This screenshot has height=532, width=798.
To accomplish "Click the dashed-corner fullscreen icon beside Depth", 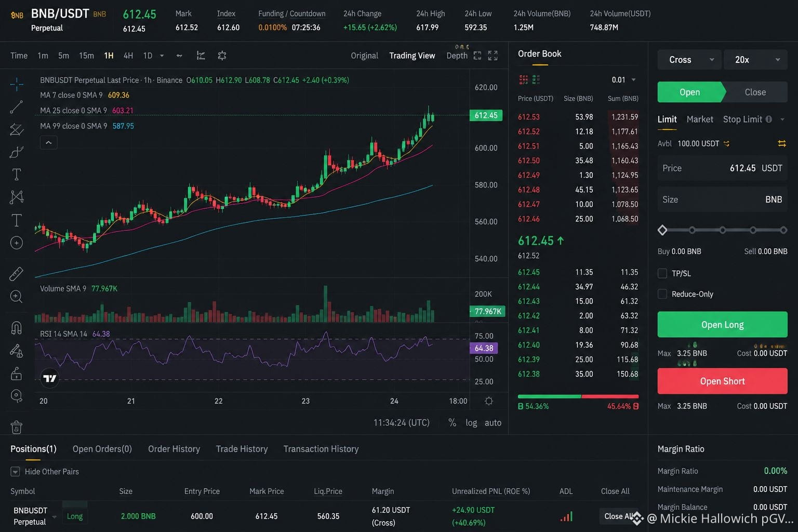I will [x=477, y=56].
